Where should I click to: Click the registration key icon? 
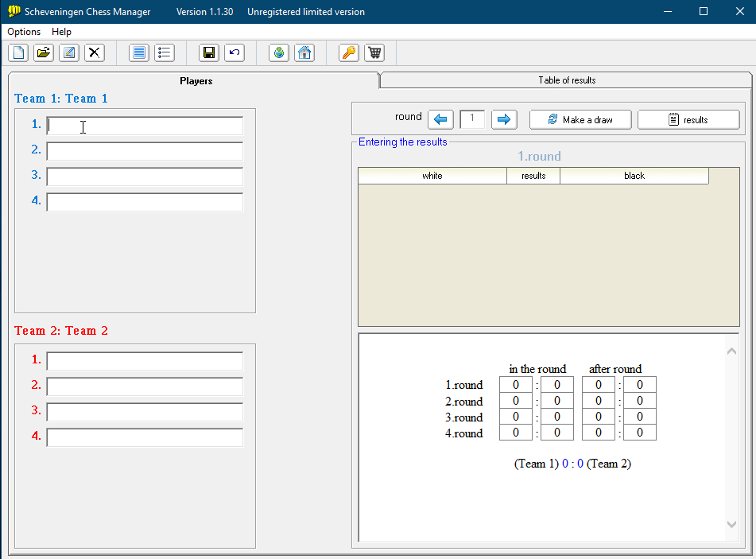(349, 52)
